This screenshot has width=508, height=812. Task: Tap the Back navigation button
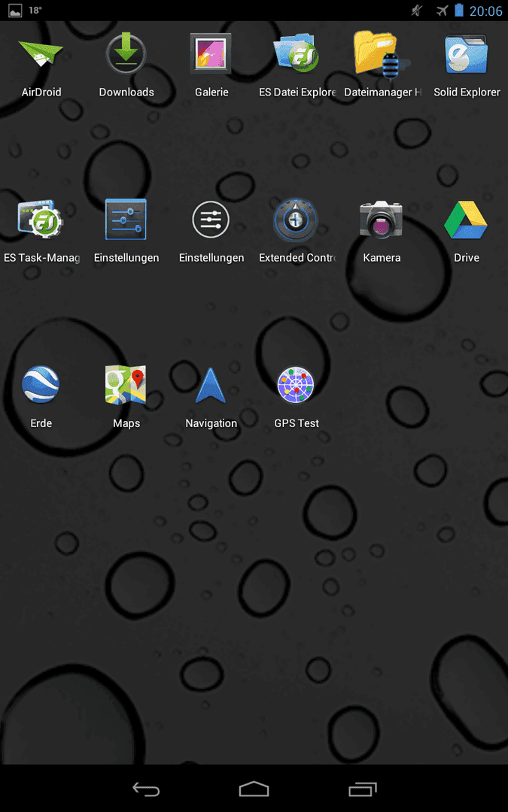point(146,789)
